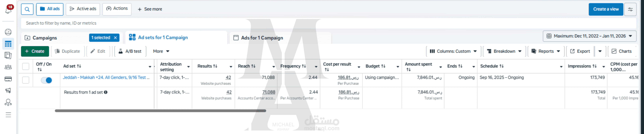Screen dimensions: 644x134
Task: Open the date range Maximum dropdown
Action: [x=589, y=36]
